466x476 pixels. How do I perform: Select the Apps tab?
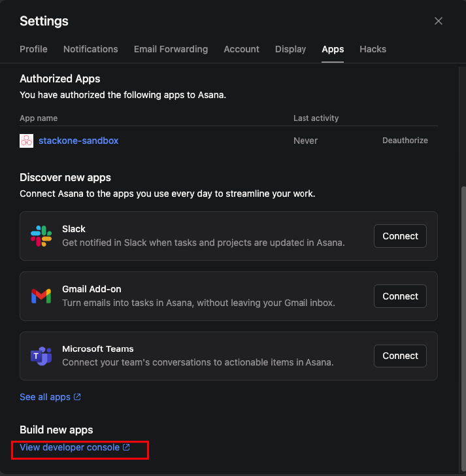[x=333, y=49]
